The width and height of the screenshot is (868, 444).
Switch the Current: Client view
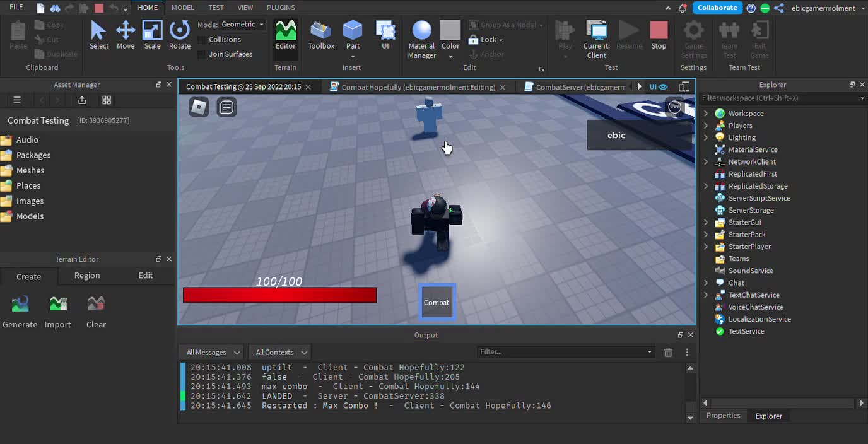pos(596,40)
